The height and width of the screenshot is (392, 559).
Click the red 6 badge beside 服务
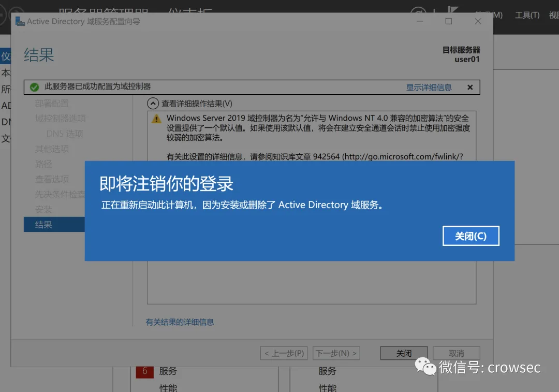(x=145, y=371)
